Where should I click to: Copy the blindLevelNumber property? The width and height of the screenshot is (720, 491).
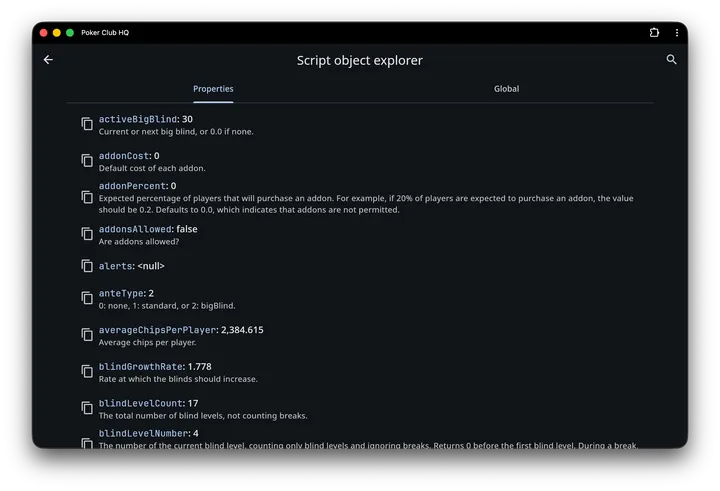(87, 443)
